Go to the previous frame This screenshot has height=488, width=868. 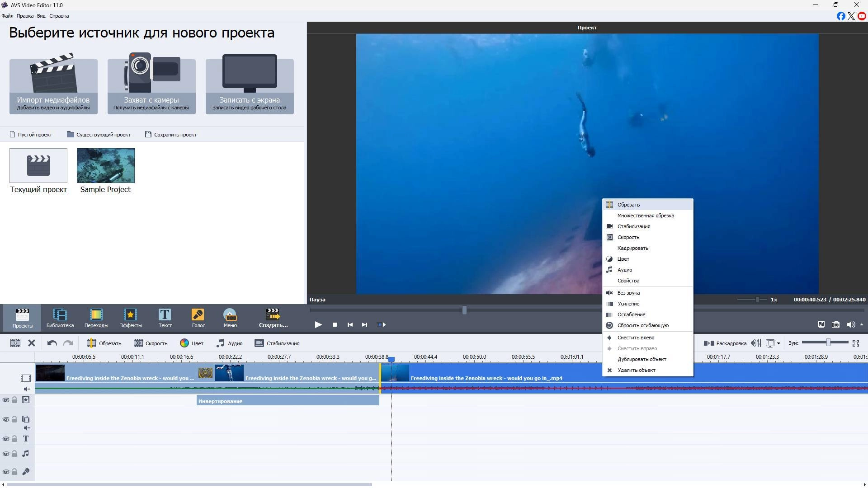(350, 324)
